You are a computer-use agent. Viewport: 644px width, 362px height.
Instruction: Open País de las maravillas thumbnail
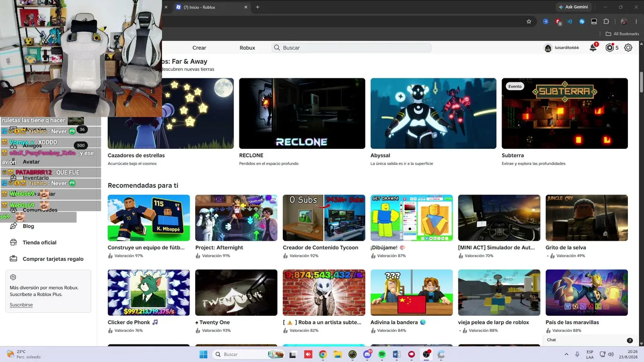tap(586, 293)
